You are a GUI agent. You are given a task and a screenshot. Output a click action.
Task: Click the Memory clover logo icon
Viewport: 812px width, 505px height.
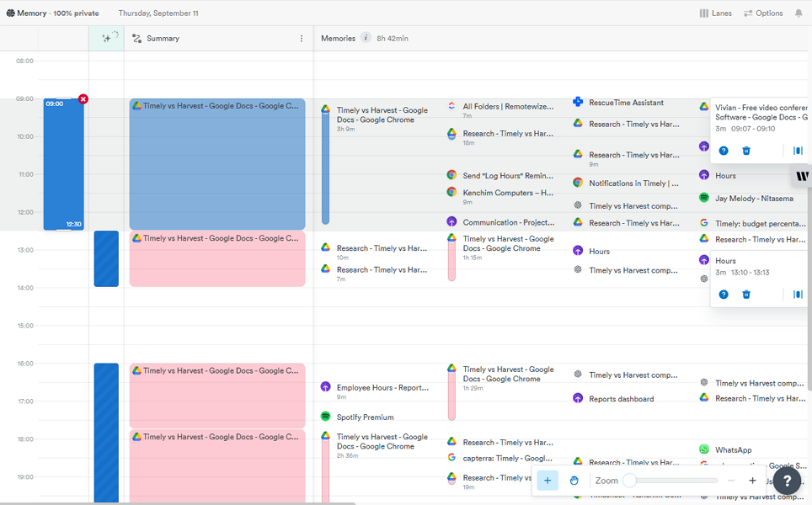tap(9, 13)
